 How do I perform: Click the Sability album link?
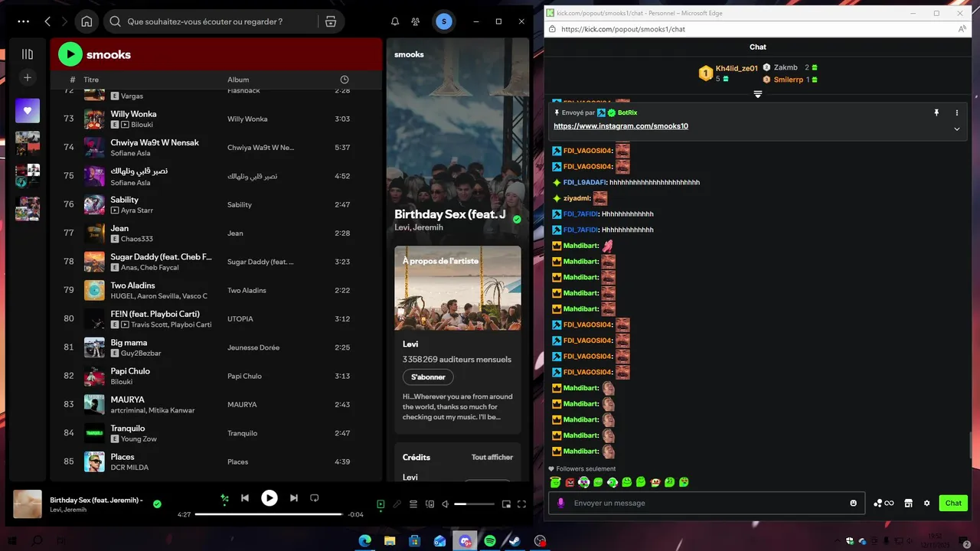tap(240, 204)
